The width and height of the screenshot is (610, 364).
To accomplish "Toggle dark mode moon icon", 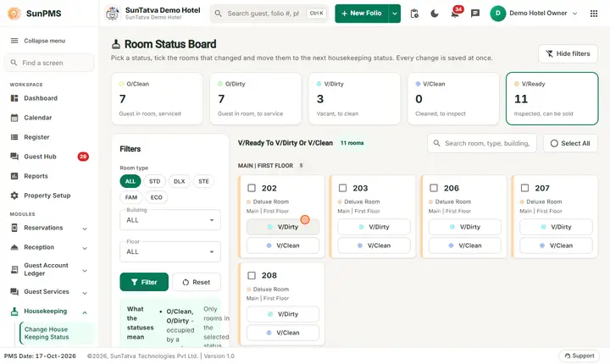I will 435,14.
